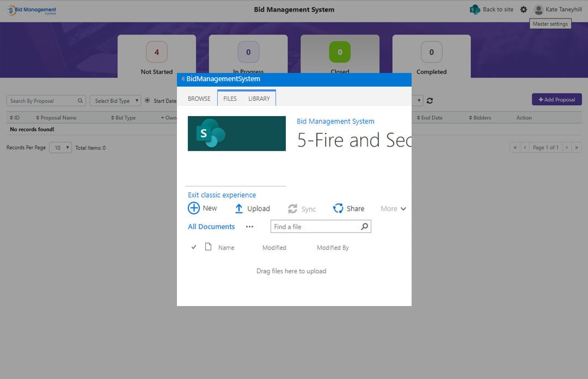
Task: Click the Add Proposal button
Action: point(556,99)
